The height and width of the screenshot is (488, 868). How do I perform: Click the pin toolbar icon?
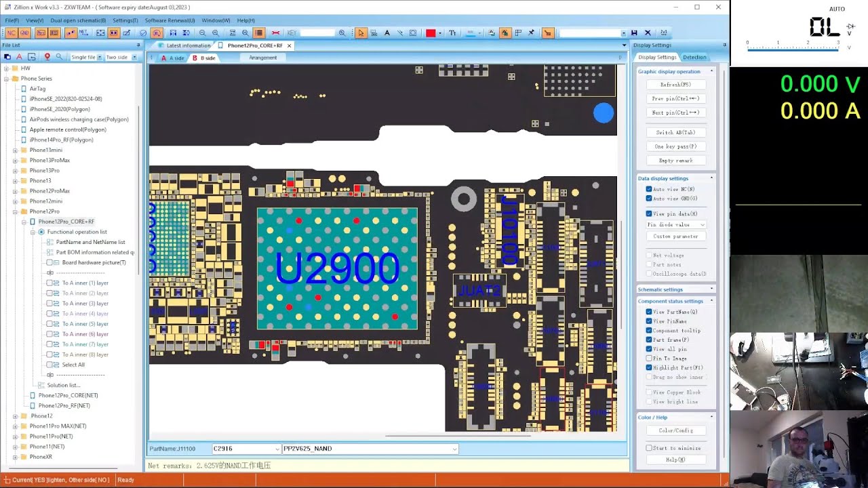531,33
